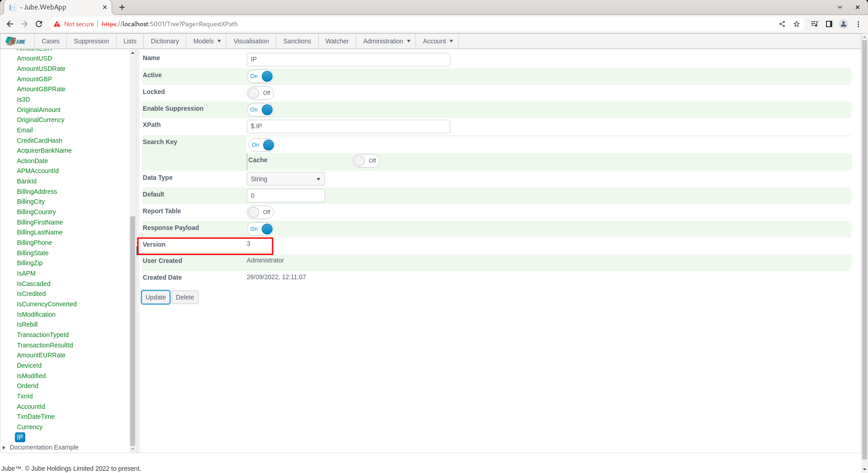The image size is (868, 473).
Task: Toggle the Active switch
Action: (260, 76)
